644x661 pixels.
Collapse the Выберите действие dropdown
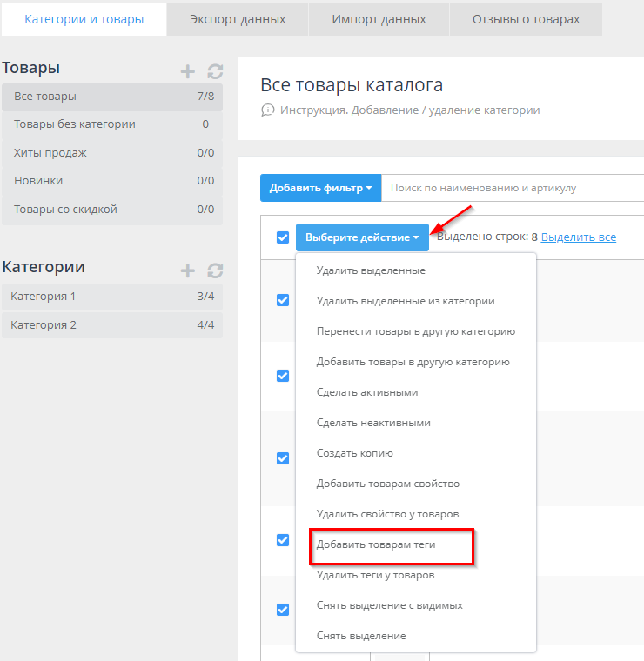(x=362, y=237)
